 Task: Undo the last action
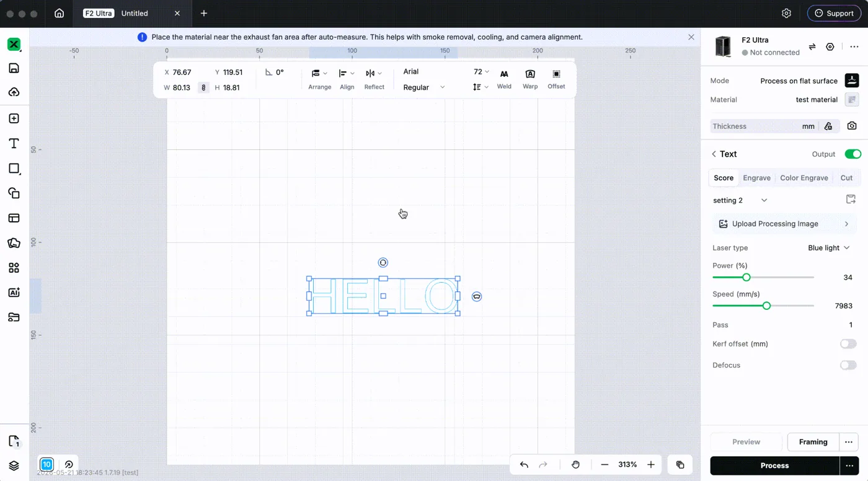coord(524,465)
